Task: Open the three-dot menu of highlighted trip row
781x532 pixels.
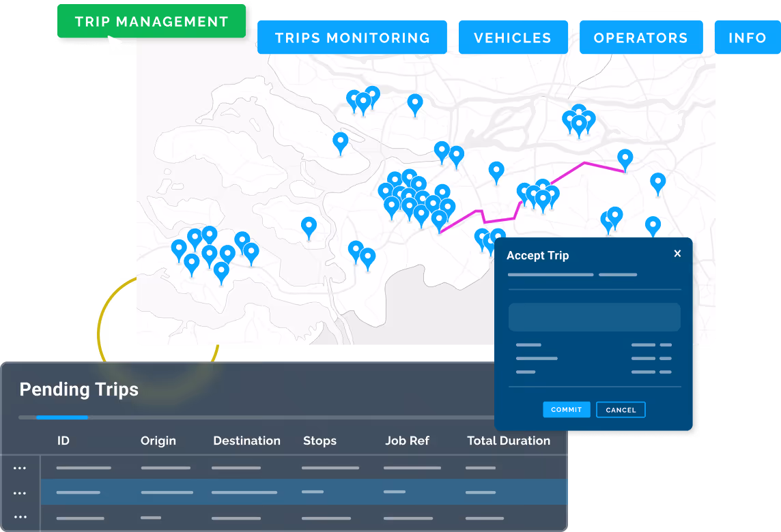Action: click(x=20, y=492)
